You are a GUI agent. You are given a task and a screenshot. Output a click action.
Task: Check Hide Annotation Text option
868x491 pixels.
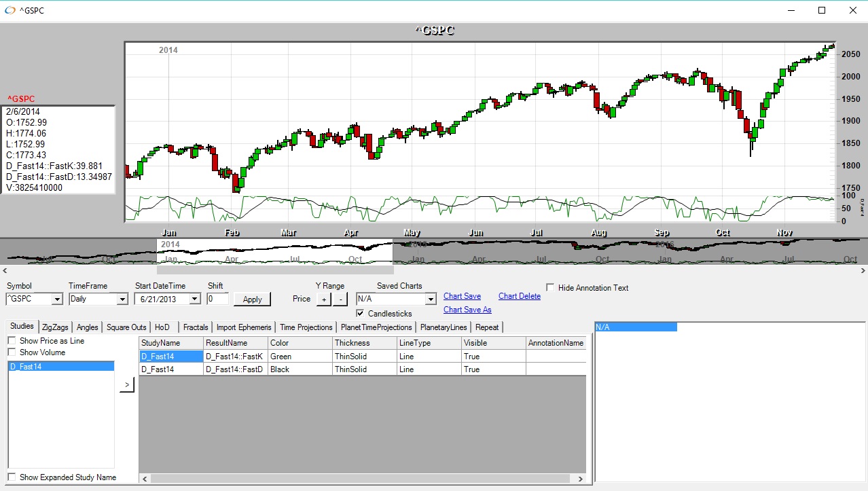[x=550, y=288]
